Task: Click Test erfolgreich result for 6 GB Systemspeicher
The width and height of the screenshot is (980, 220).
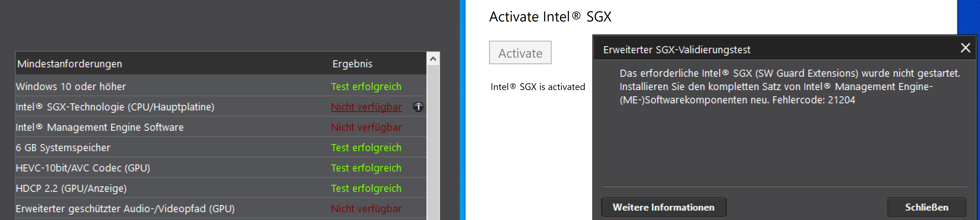Action: point(366,148)
